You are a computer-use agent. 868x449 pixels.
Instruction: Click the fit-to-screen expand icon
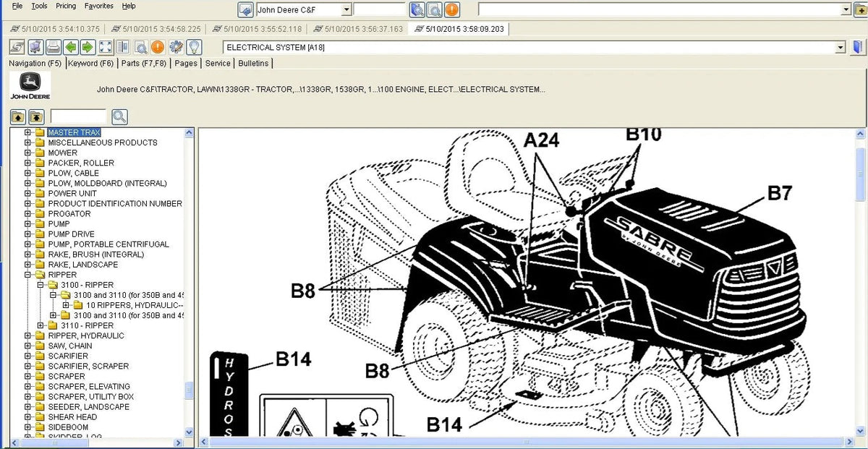[x=105, y=48]
